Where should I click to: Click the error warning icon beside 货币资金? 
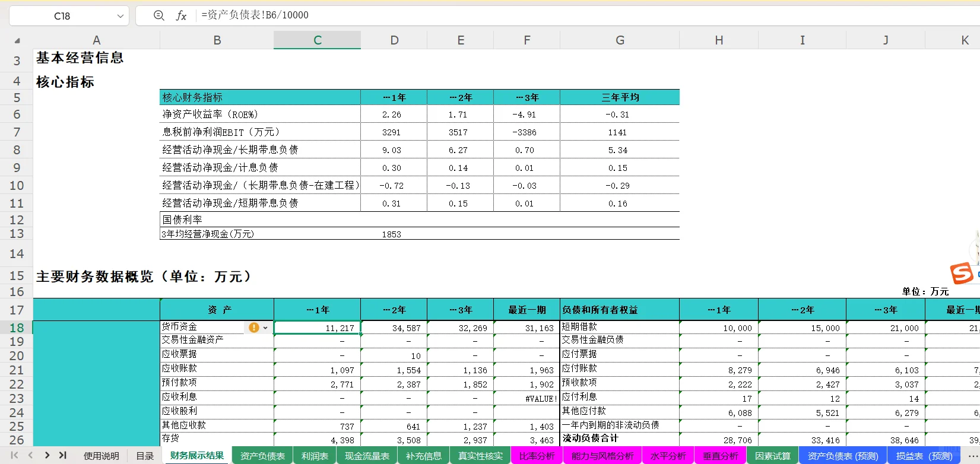pos(254,328)
